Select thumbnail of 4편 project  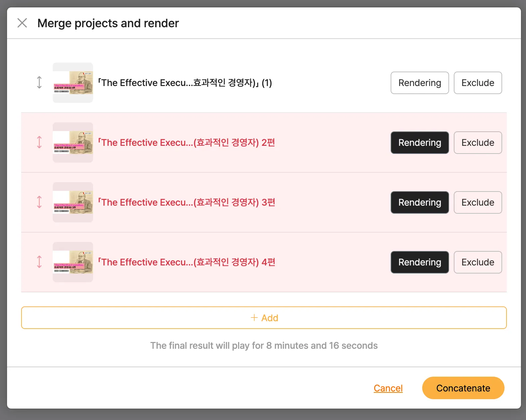[x=73, y=262]
